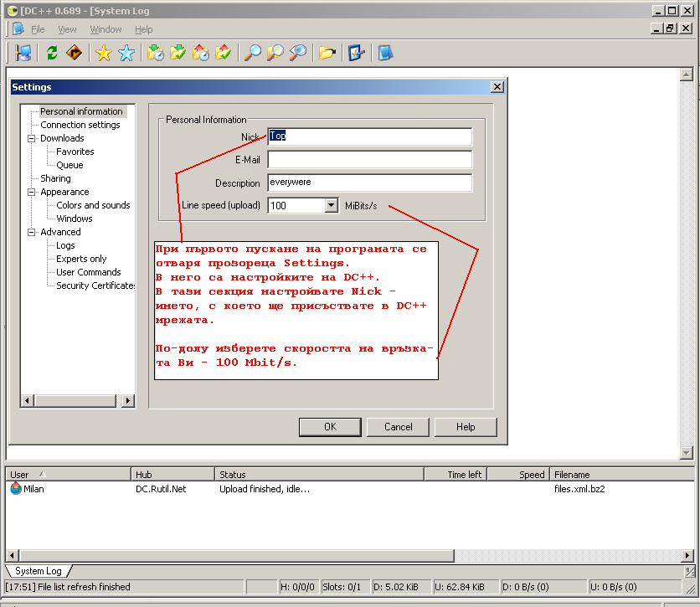Click the Search magnifier icon

click(x=252, y=53)
